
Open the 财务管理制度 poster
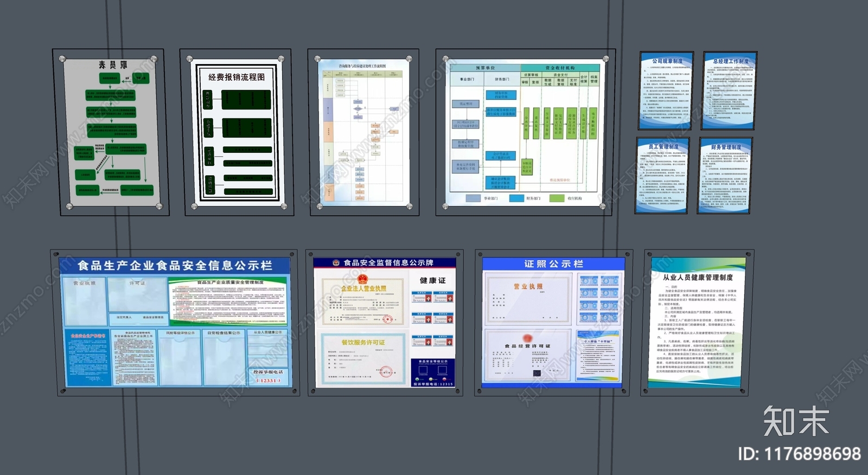[725, 176]
